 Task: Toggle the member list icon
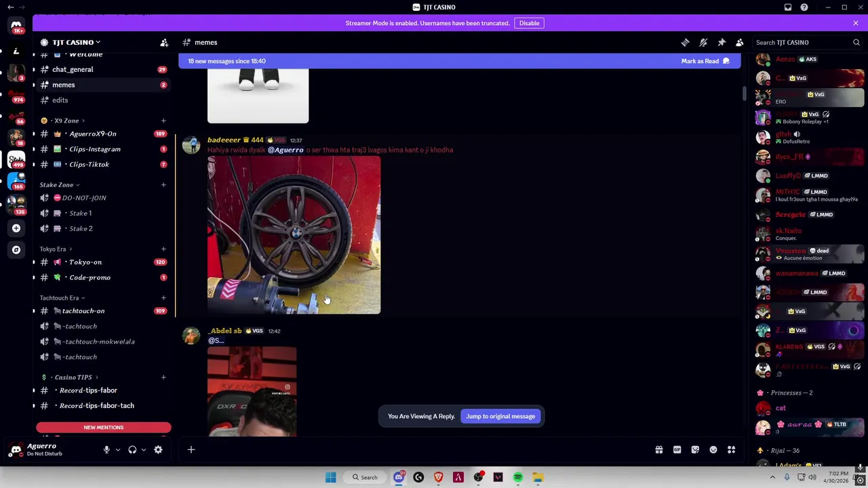pos(739,43)
